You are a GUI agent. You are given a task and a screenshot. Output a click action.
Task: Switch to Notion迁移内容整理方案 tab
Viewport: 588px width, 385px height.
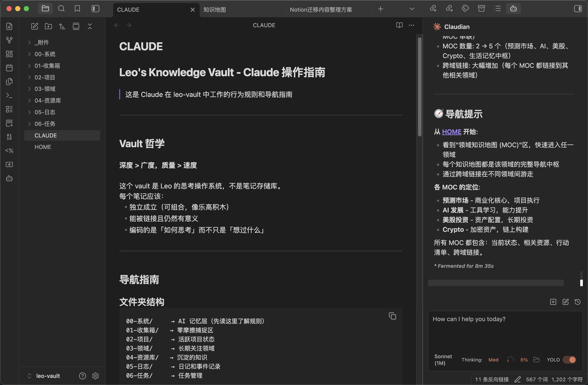[321, 10]
